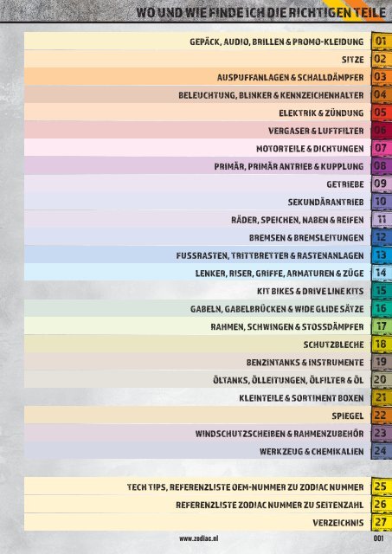Open chapter tab 01 for Gepäck and Audio
Viewport: 392px width, 554px height.
(x=382, y=41)
